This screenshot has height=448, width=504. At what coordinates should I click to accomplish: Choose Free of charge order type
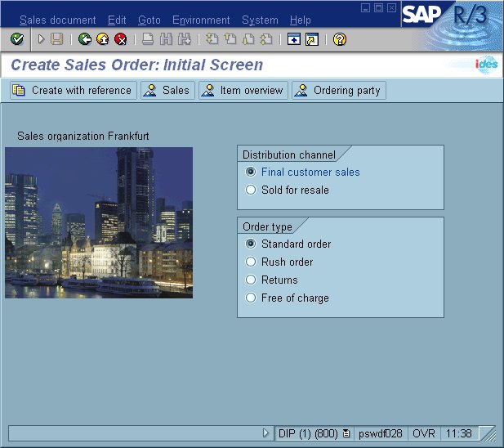coord(251,298)
